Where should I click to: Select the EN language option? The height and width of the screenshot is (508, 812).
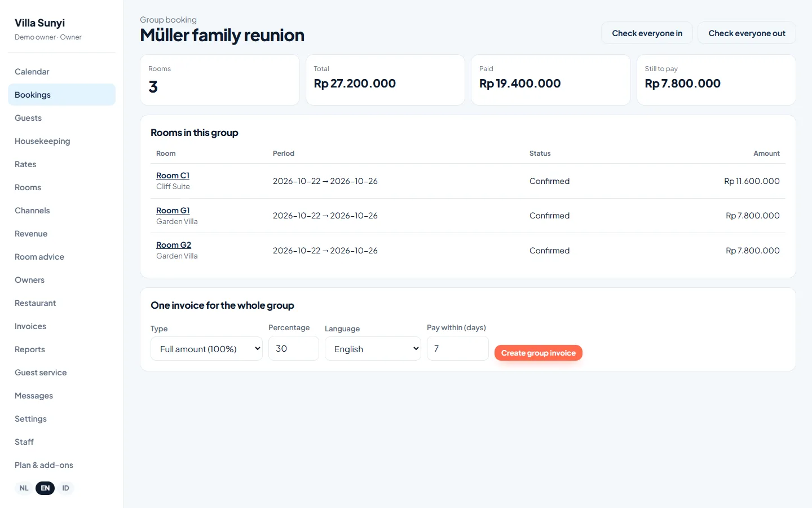45,488
